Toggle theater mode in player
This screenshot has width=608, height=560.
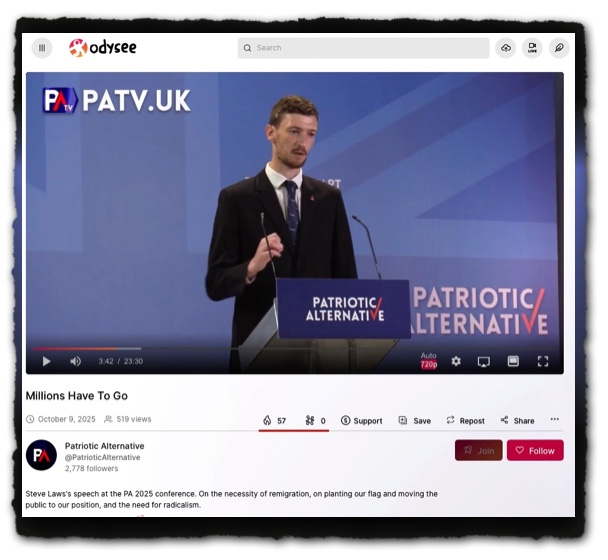513,361
